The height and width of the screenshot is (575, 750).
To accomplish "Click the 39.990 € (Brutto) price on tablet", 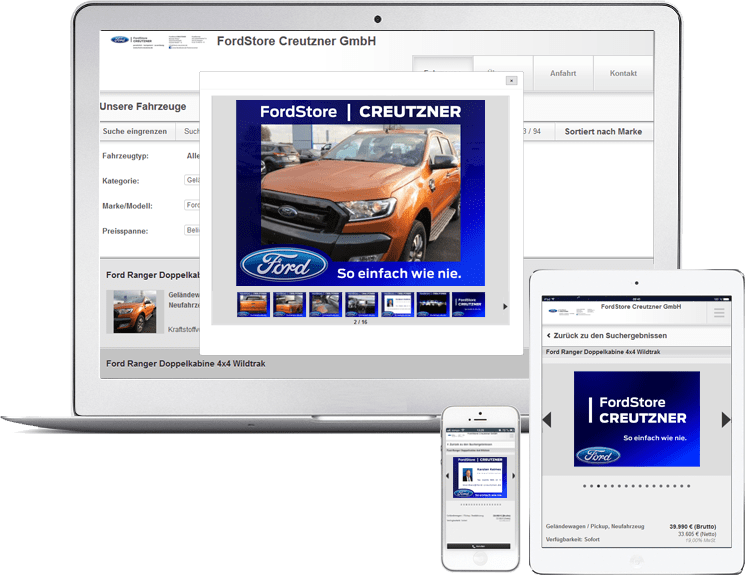I will (x=693, y=527).
